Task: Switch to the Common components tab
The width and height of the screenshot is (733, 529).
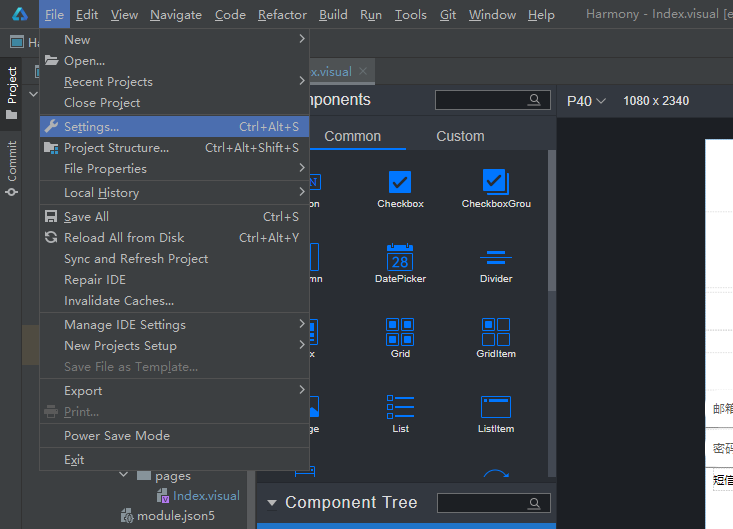Action: coord(352,136)
